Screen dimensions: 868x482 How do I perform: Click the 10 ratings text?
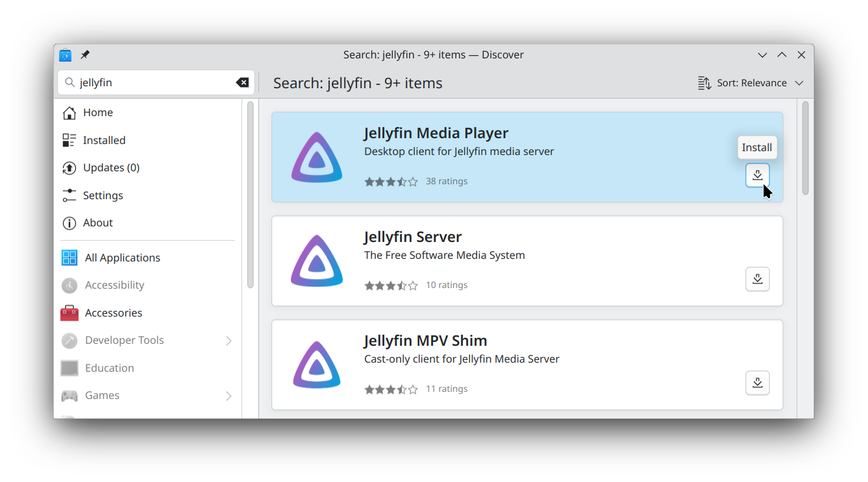447,285
